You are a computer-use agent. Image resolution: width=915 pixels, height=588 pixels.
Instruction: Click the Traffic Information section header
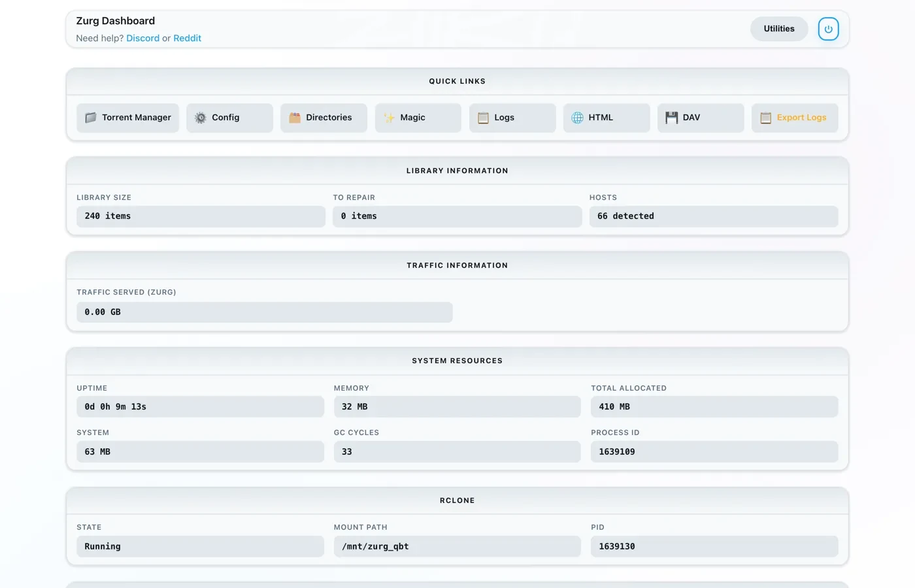point(457,265)
